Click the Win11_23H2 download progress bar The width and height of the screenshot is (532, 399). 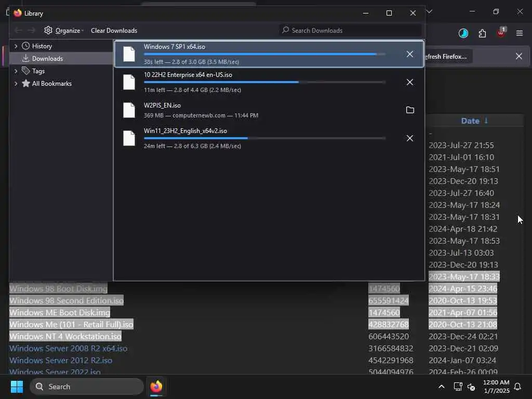[264, 138]
